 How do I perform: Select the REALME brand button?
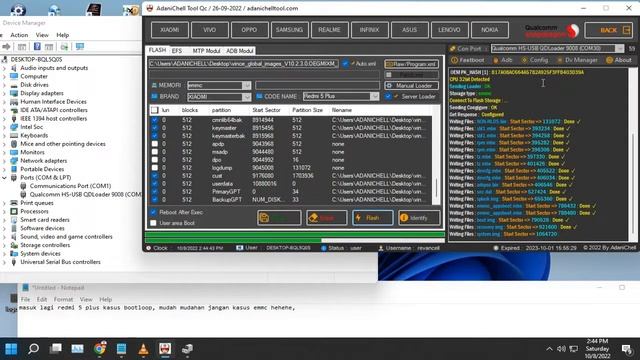tap(329, 30)
